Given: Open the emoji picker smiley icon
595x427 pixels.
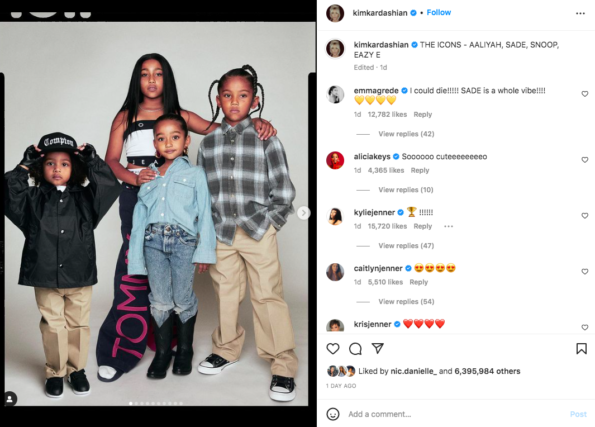Looking at the screenshot, I should pyautogui.click(x=333, y=414).
